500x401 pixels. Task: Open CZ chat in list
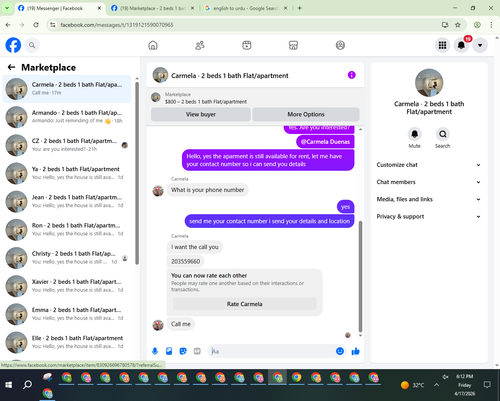click(x=67, y=145)
